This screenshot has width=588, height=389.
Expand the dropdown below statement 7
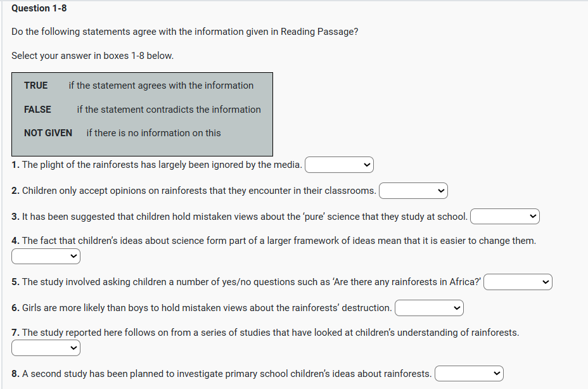(46, 348)
